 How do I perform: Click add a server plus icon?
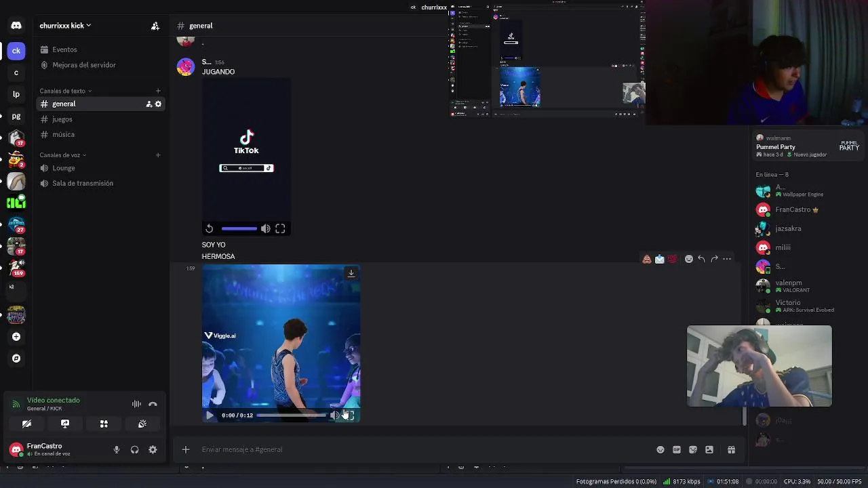click(16, 337)
